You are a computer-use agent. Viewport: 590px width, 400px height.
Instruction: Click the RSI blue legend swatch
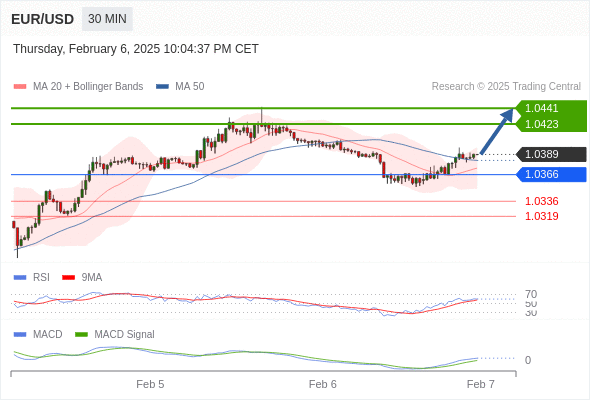pos(20,278)
